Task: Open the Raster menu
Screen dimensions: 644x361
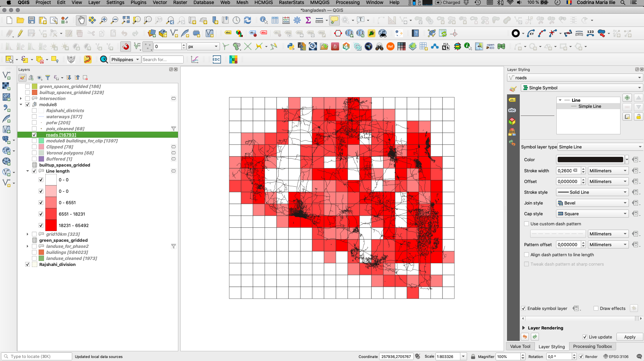Action: 180,2
